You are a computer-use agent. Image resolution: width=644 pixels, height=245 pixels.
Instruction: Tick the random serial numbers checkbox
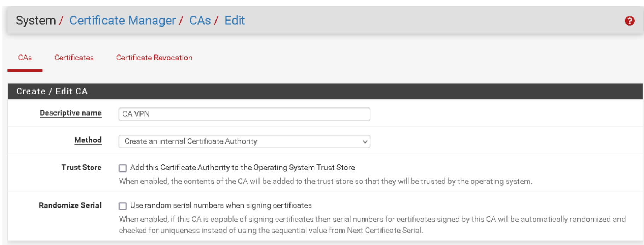(123, 206)
